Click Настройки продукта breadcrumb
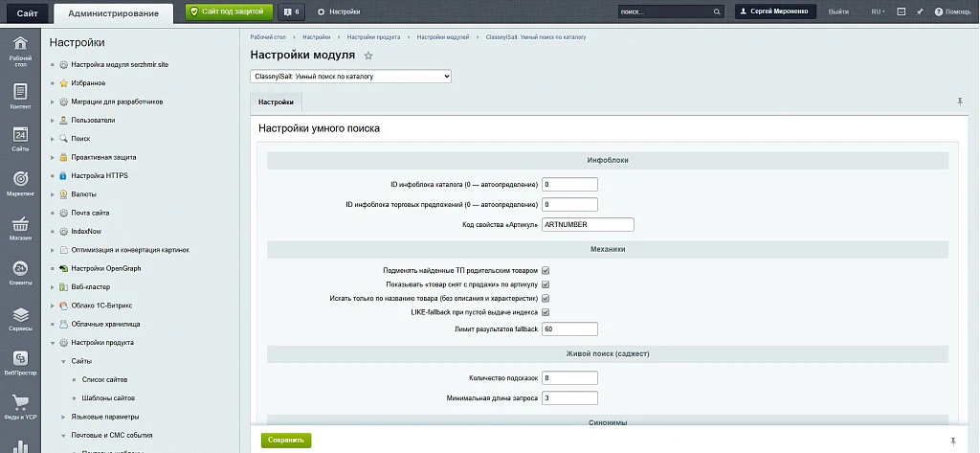The image size is (980, 453). click(374, 37)
